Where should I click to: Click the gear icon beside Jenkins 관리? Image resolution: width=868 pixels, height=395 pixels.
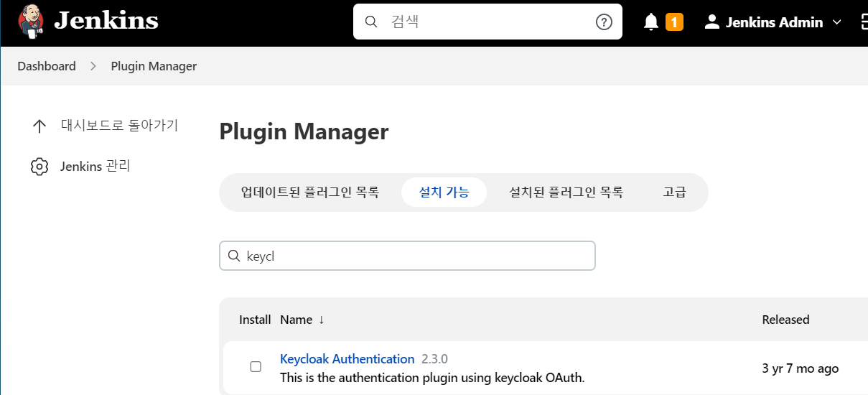tap(39, 167)
